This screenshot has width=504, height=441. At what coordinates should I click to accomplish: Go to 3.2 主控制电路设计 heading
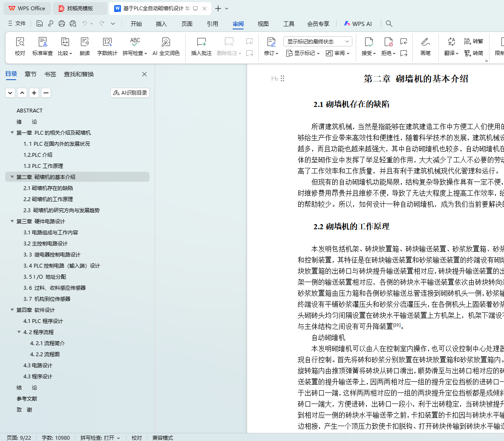(x=45, y=243)
